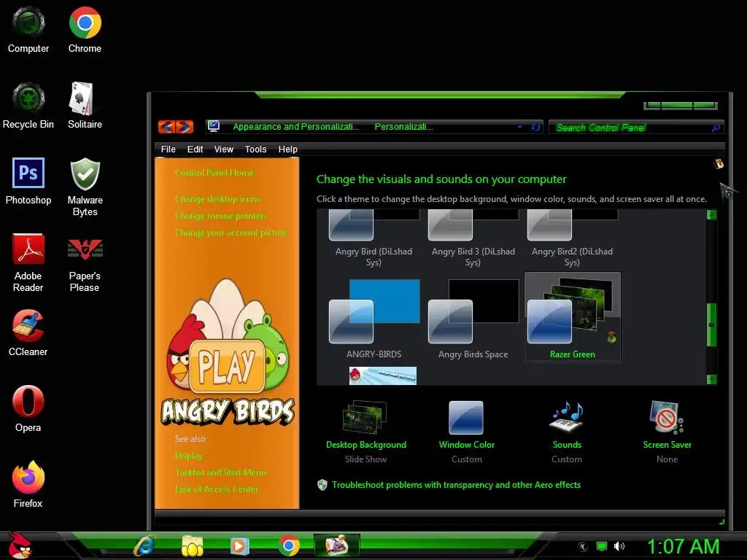Open the Help menu
Viewport: 747px width, 560px height.
pyautogui.click(x=287, y=149)
